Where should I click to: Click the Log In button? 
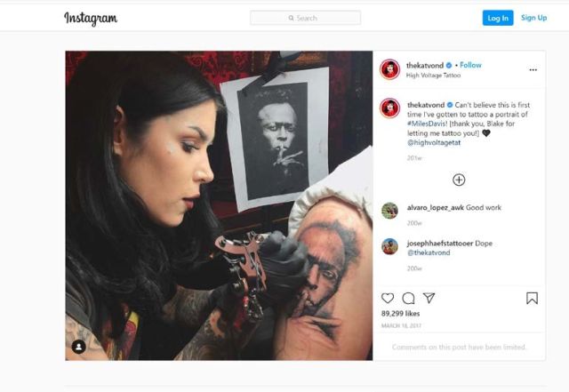[498, 18]
